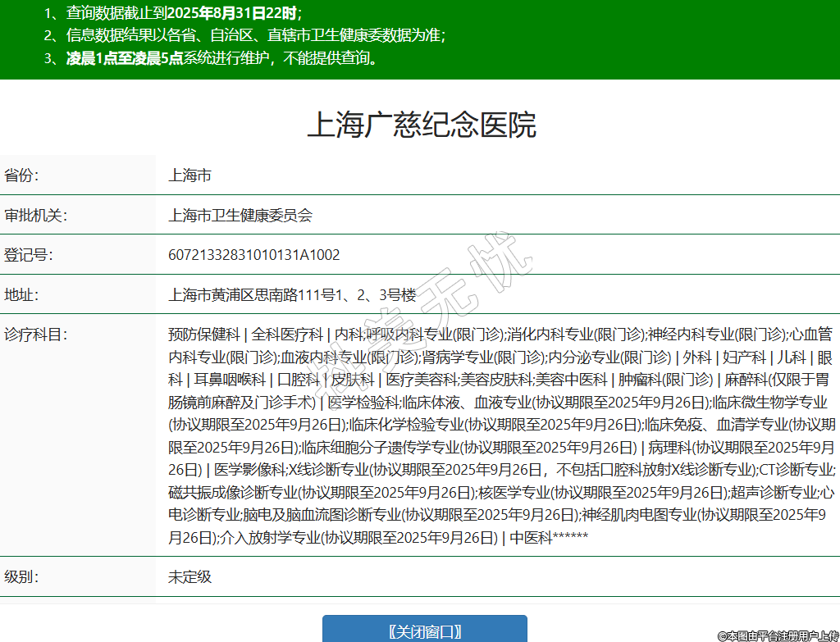Click the 级别 row label
Viewport: 840px width, 642px height.
[22, 576]
